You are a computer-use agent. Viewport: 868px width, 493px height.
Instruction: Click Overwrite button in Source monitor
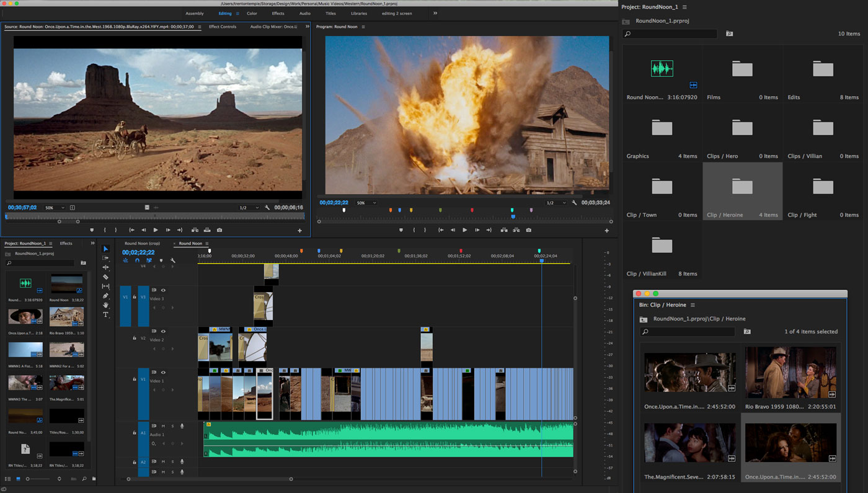207,230
